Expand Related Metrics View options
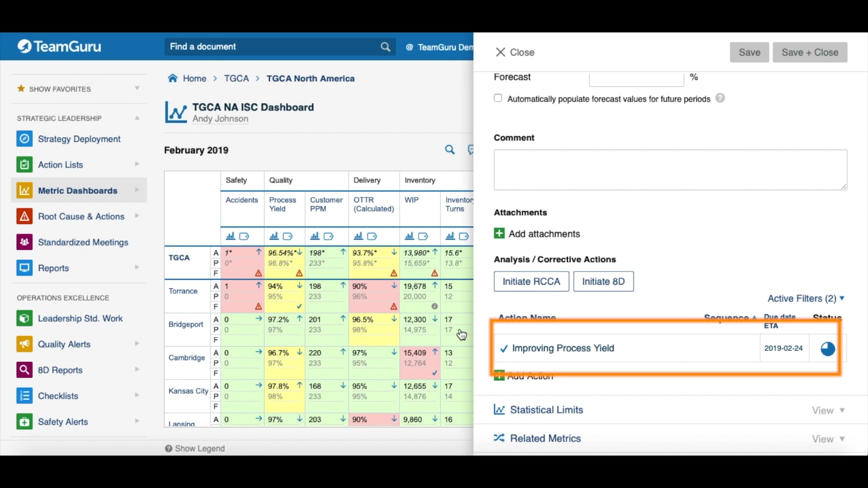Image resolution: width=868 pixels, height=488 pixels. [827, 439]
